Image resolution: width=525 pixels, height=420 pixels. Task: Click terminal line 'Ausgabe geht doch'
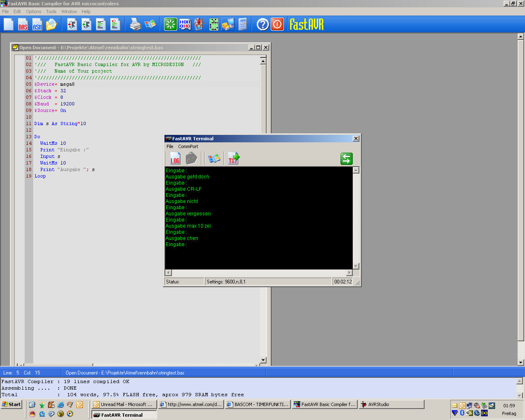tap(187, 177)
